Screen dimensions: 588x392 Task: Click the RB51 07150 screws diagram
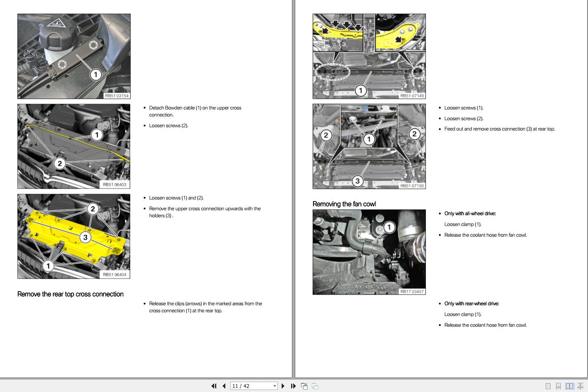pyautogui.click(x=369, y=146)
